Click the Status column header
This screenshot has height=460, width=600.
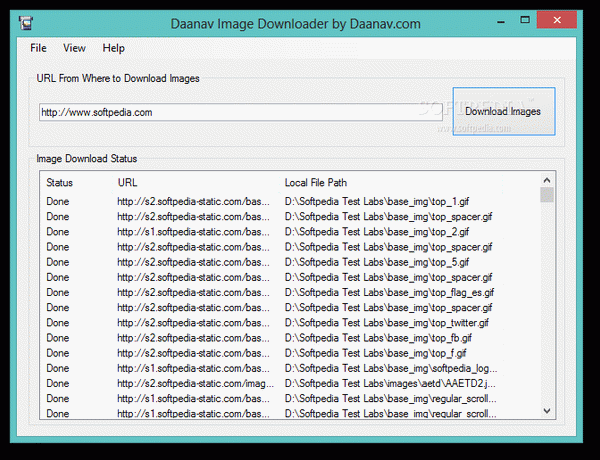click(x=59, y=183)
